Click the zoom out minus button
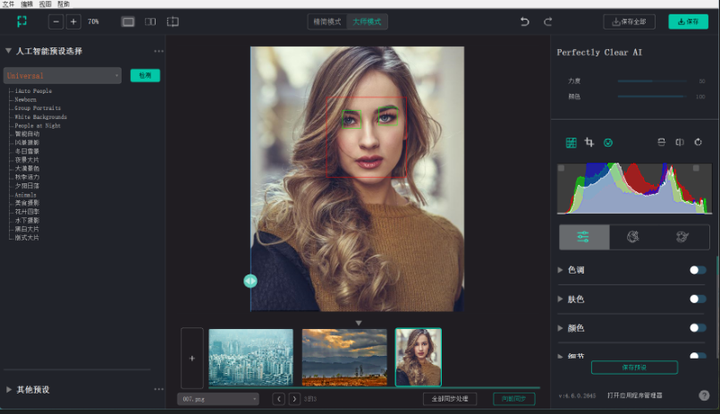Viewport: 720px width, 414px height. pyautogui.click(x=55, y=21)
